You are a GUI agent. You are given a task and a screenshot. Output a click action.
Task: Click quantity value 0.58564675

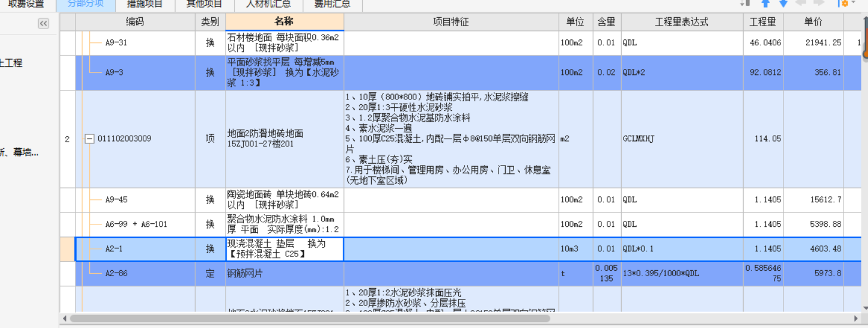[x=763, y=273]
